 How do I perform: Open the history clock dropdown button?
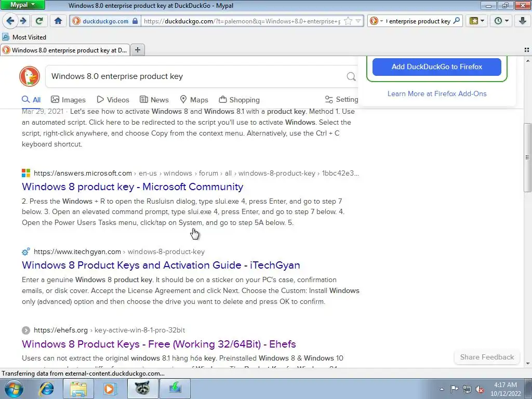(501, 21)
